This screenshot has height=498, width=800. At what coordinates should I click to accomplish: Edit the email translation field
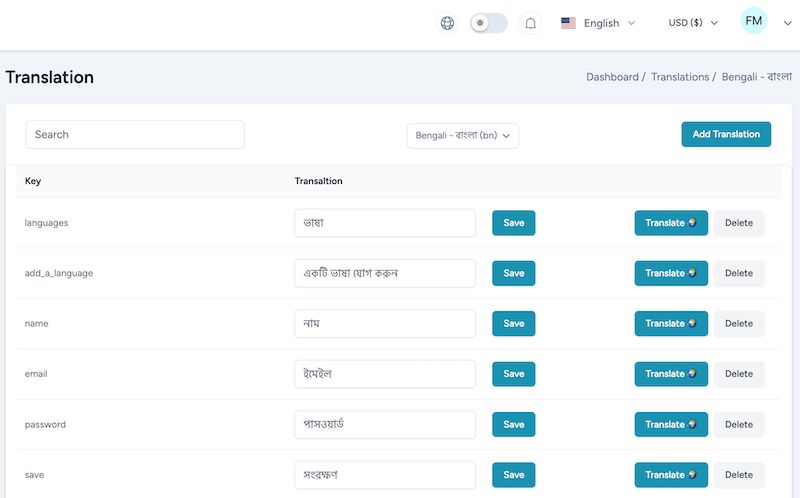[x=385, y=374]
